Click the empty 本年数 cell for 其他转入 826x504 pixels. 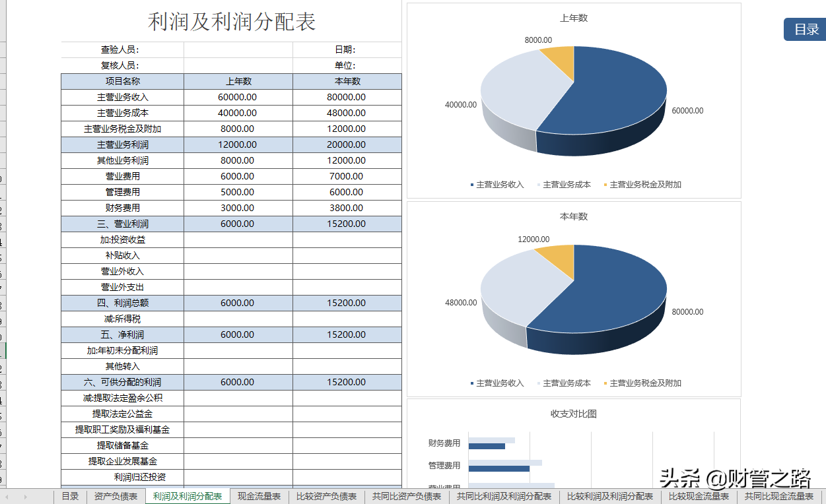pos(347,366)
